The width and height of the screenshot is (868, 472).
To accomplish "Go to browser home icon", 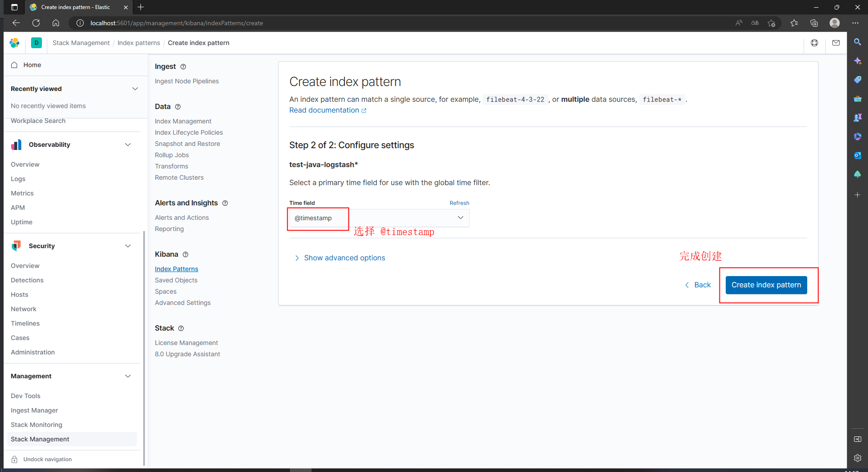I will pos(56,23).
